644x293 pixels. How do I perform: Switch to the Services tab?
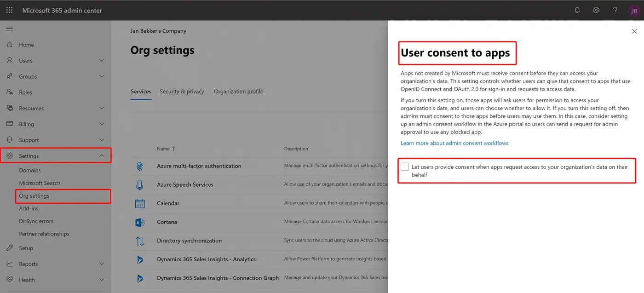pyautogui.click(x=141, y=92)
